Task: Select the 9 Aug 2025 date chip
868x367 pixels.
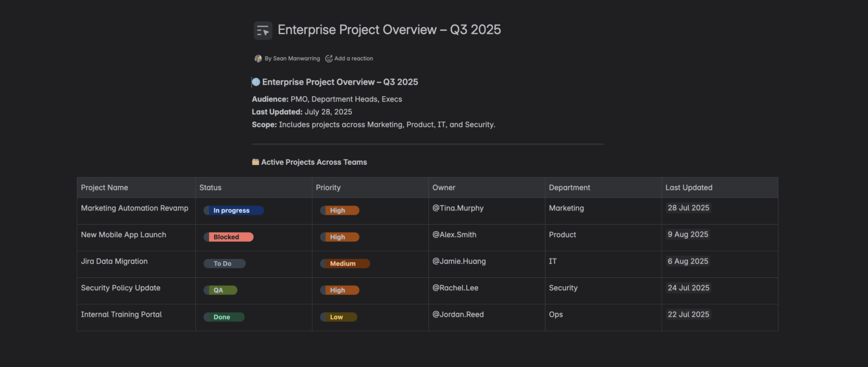Action: (x=687, y=234)
